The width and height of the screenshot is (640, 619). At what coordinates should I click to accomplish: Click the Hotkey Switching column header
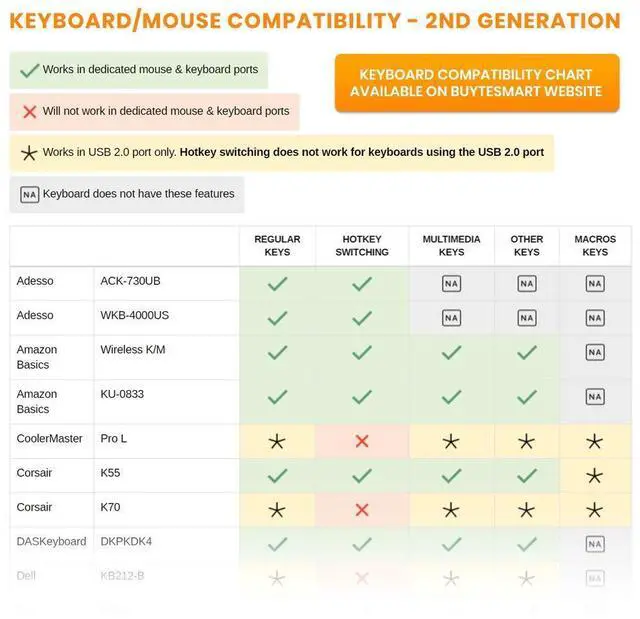click(362, 246)
